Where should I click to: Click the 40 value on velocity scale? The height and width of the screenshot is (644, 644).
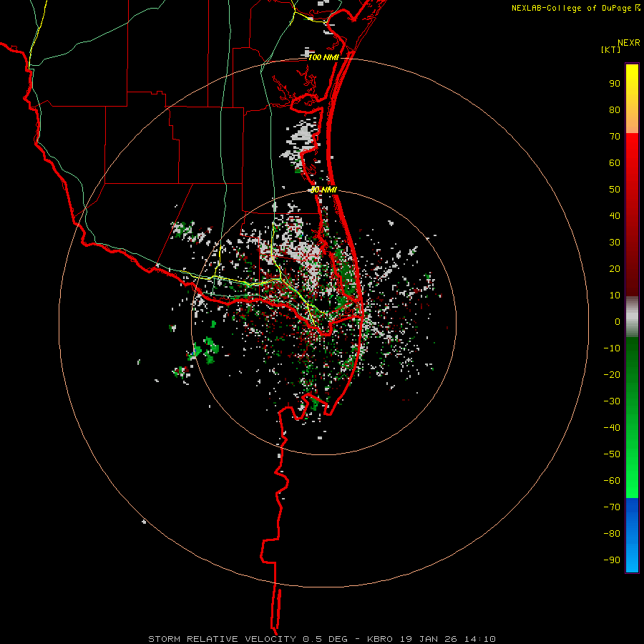click(615, 216)
